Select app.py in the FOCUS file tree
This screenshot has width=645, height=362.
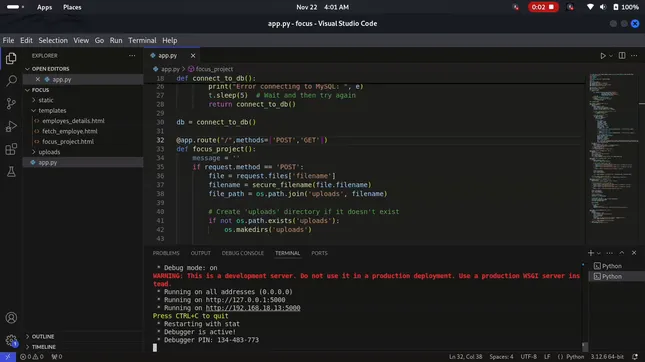point(48,162)
